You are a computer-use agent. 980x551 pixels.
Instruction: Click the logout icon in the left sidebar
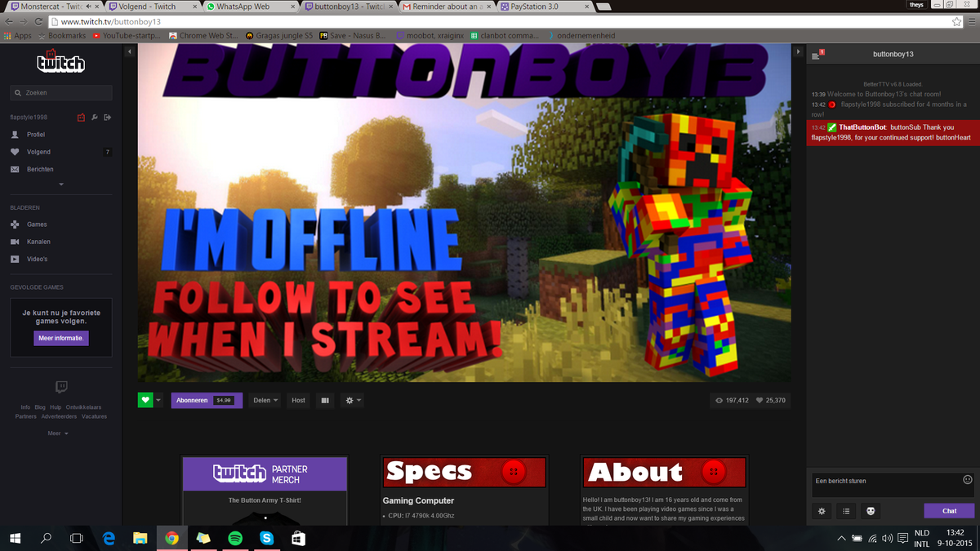click(107, 118)
